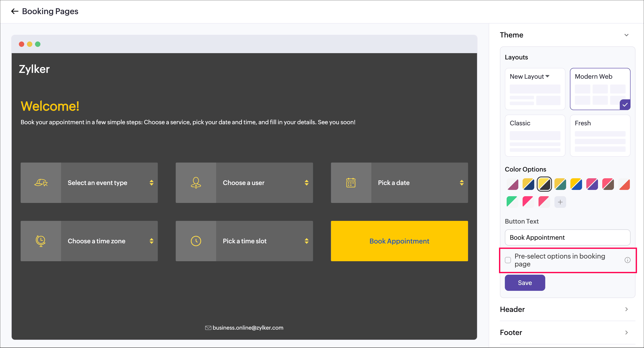The image size is (644, 348).
Task: Enable Pre-select options in booking page checkbox
Action: 508,260
